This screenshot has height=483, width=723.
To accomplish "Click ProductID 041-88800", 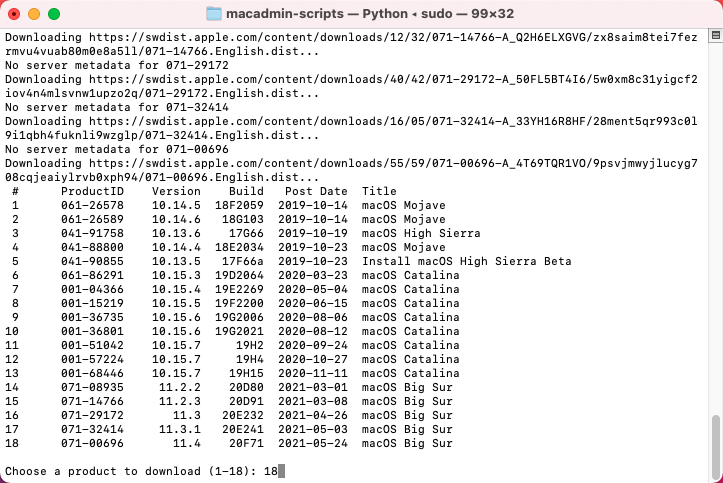I will (92, 247).
